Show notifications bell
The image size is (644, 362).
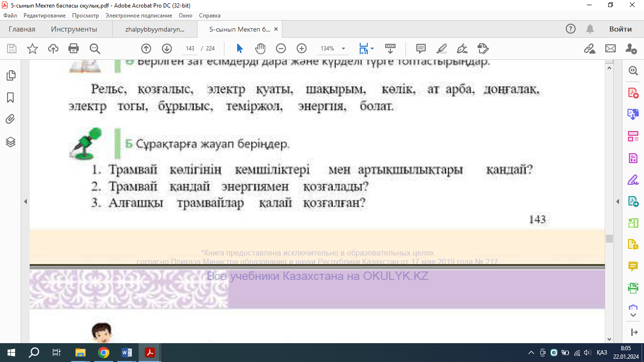(590, 29)
